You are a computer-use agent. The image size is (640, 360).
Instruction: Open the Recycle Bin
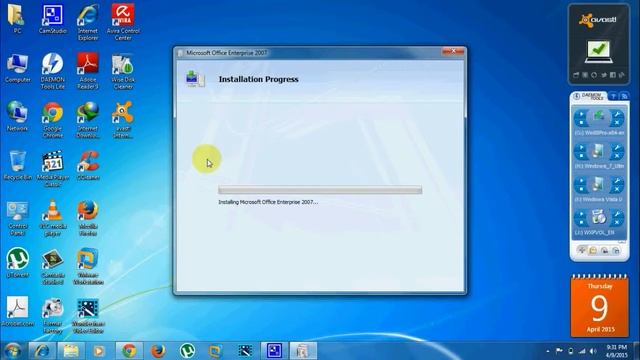pos(17,165)
